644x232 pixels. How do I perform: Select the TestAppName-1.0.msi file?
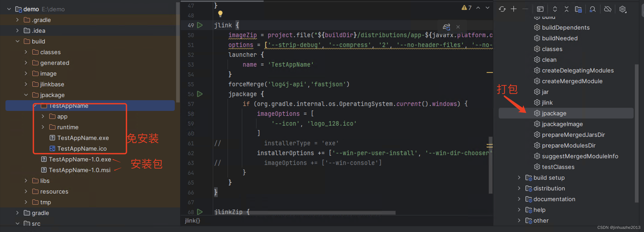[79, 170]
